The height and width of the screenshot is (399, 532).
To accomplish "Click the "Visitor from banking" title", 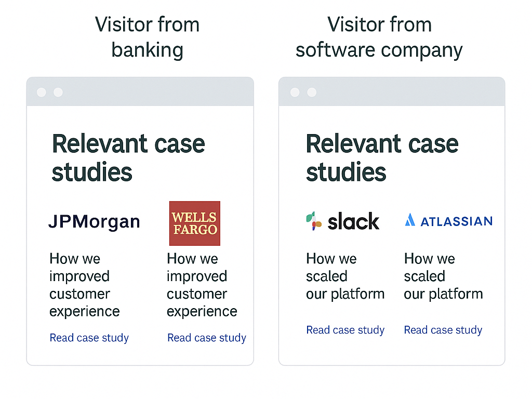I will pyautogui.click(x=148, y=37).
